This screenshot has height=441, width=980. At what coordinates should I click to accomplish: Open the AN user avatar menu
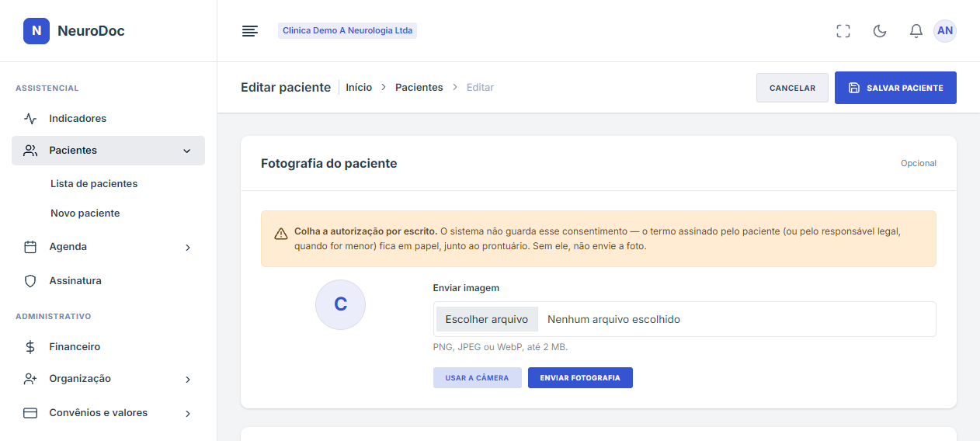pyautogui.click(x=945, y=31)
